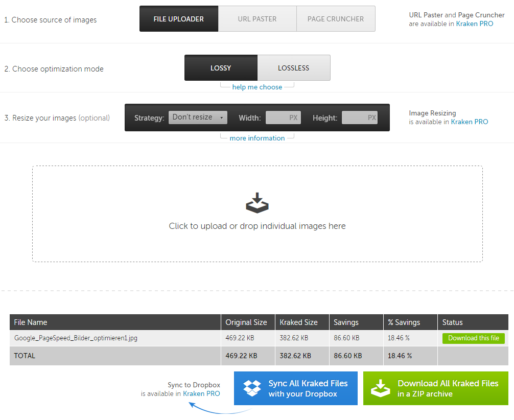Click the Dropbox logo icon
Image resolution: width=514 pixels, height=420 pixels.
click(x=252, y=388)
